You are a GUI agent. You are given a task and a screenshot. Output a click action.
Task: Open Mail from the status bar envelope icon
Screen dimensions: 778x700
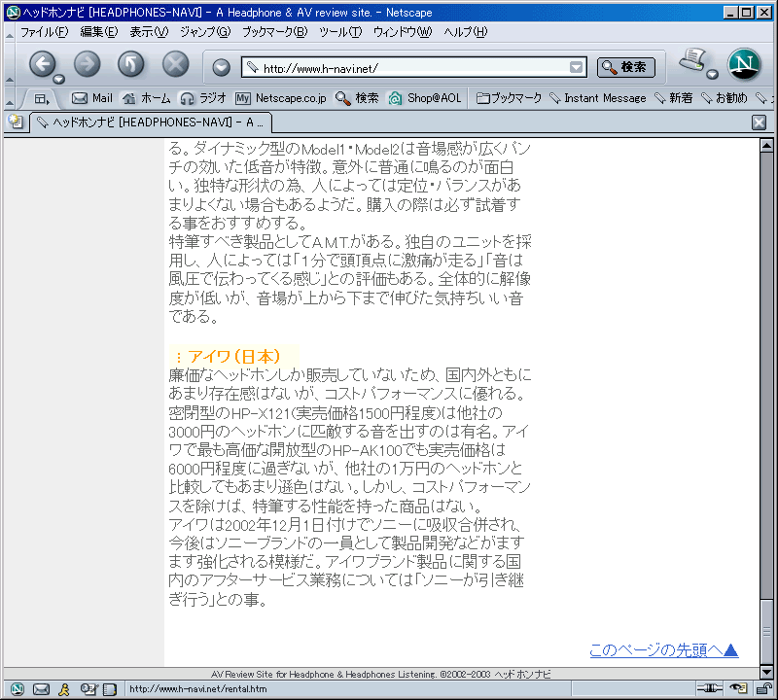(41, 689)
